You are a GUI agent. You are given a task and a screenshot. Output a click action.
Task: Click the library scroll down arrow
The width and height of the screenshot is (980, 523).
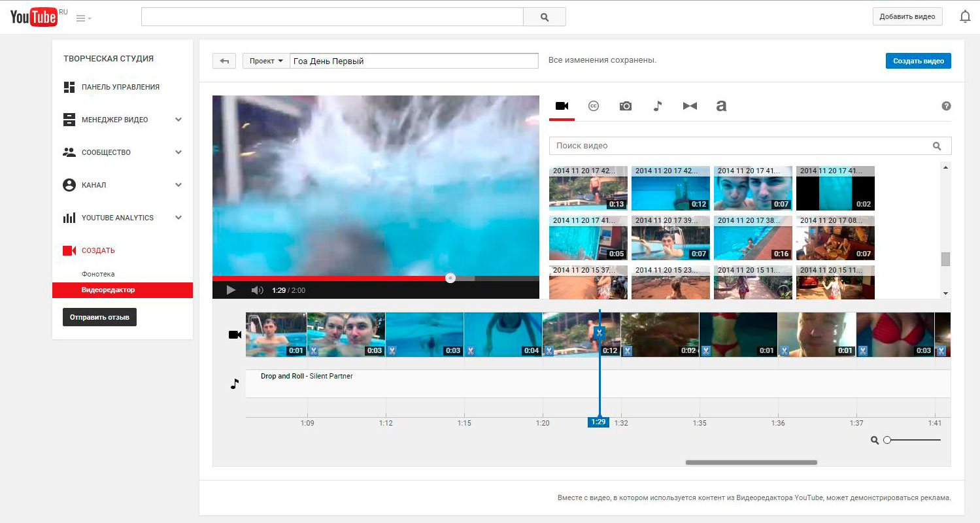(945, 294)
